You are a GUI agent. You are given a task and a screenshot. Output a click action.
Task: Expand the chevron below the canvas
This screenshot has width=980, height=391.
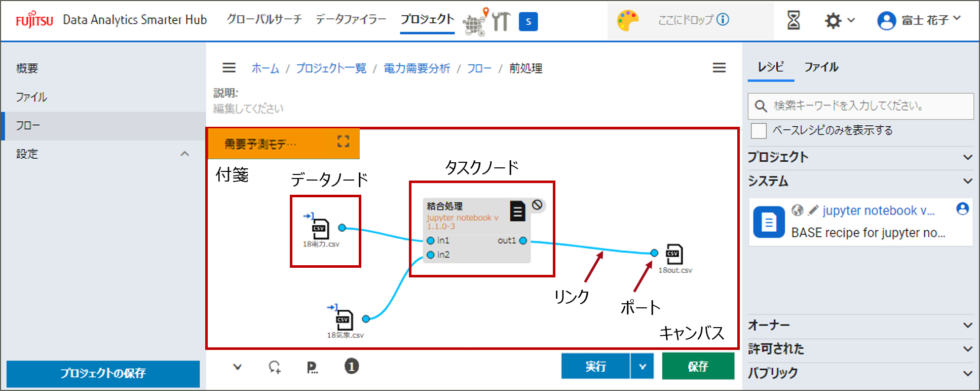237,367
